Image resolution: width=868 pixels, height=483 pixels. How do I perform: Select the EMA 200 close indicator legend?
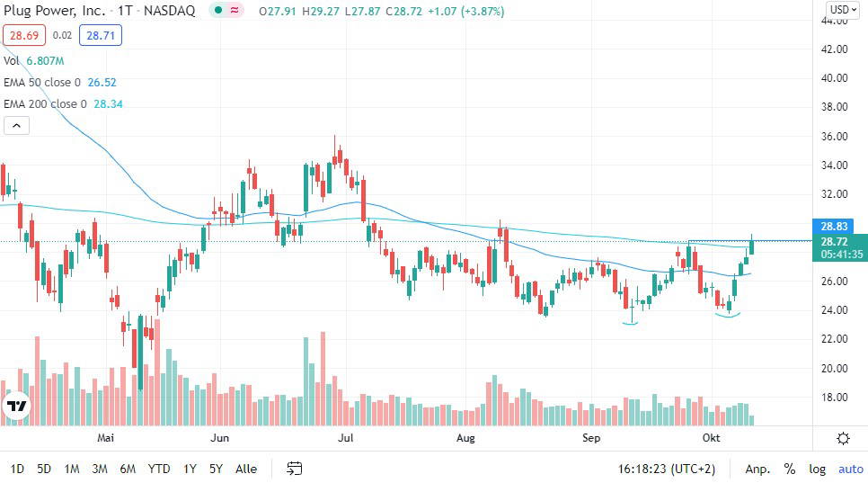(x=63, y=104)
